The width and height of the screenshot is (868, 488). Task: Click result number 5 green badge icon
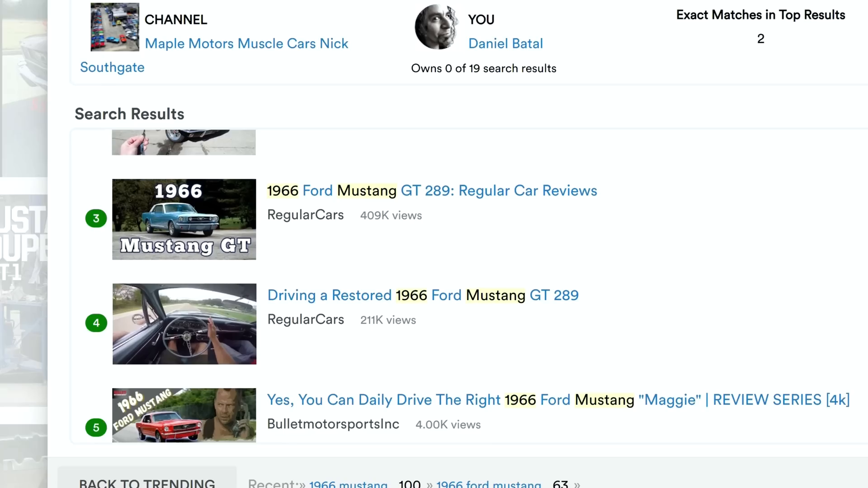click(95, 427)
